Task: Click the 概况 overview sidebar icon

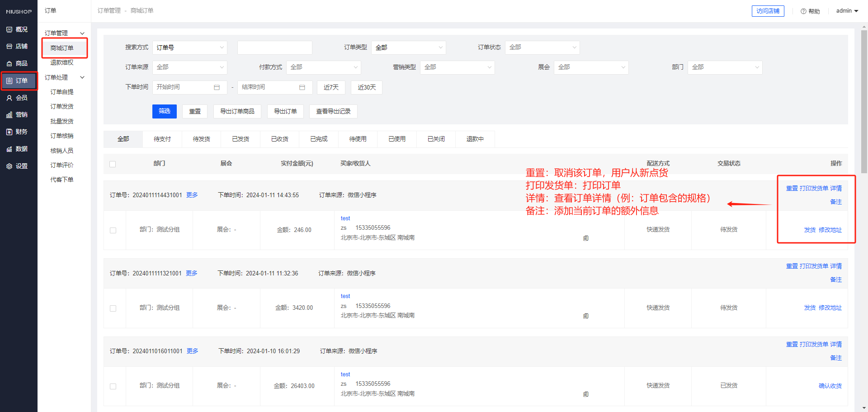Action: click(x=9, y=29)
